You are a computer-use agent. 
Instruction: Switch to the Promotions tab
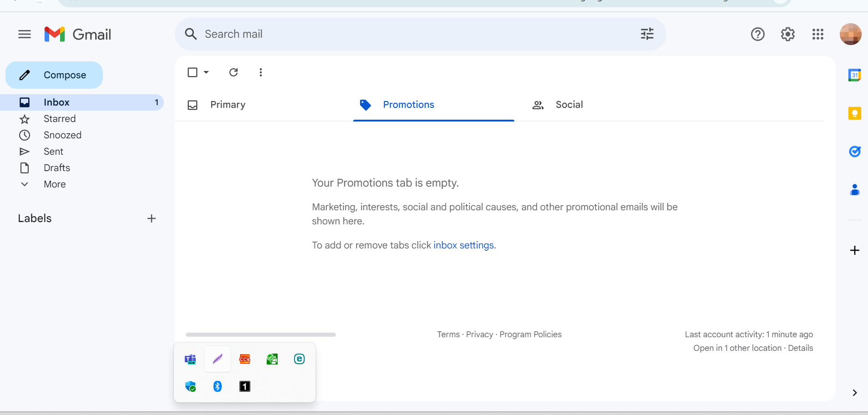pos(434,105)
